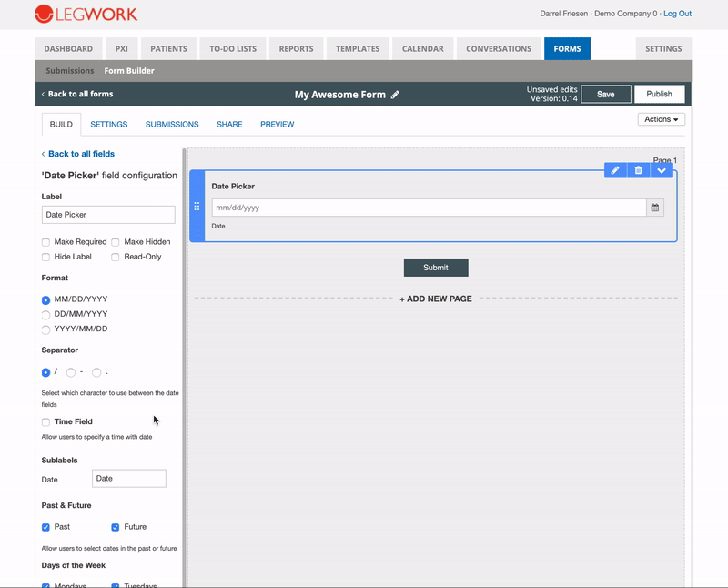The height and width of the screenshot is (588, 728).
Task: Click Add New Page
Action: 436,299
